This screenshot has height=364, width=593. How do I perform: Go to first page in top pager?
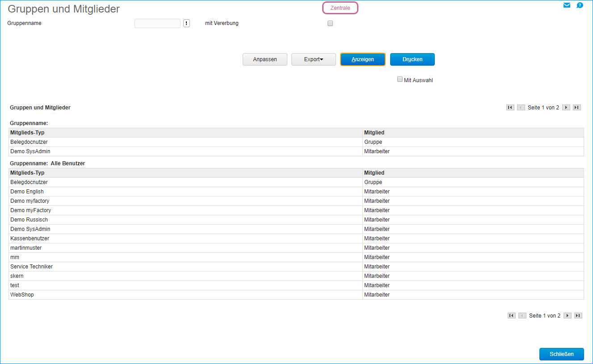tap(510, 108)
